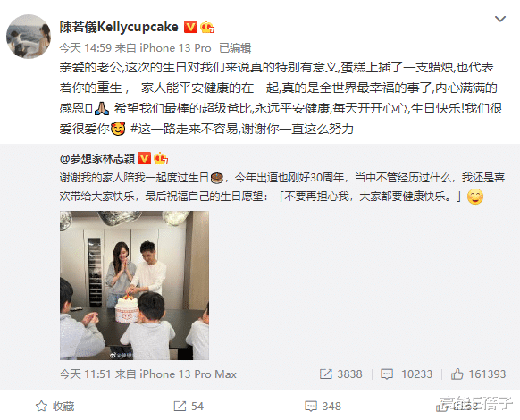Repost this post via the 54 share button
The image size is (520, 420).
click(189, 406)
